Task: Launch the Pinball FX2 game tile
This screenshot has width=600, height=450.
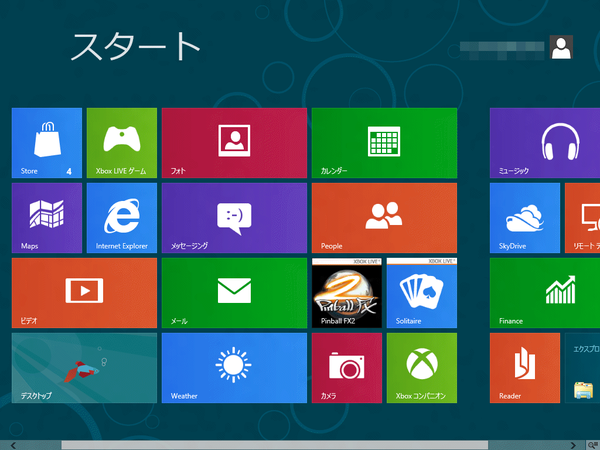Action: pos(347,293)
